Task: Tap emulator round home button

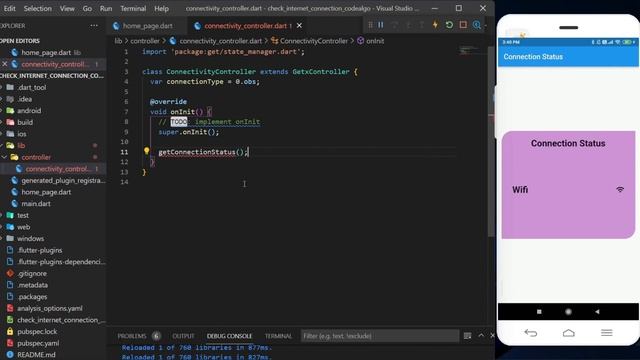Action: (x=568, y=311)
